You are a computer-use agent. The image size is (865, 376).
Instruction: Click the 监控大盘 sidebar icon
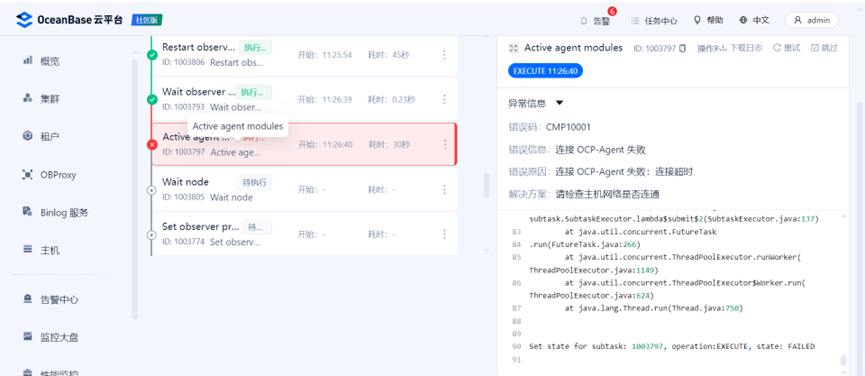point(27,336)
